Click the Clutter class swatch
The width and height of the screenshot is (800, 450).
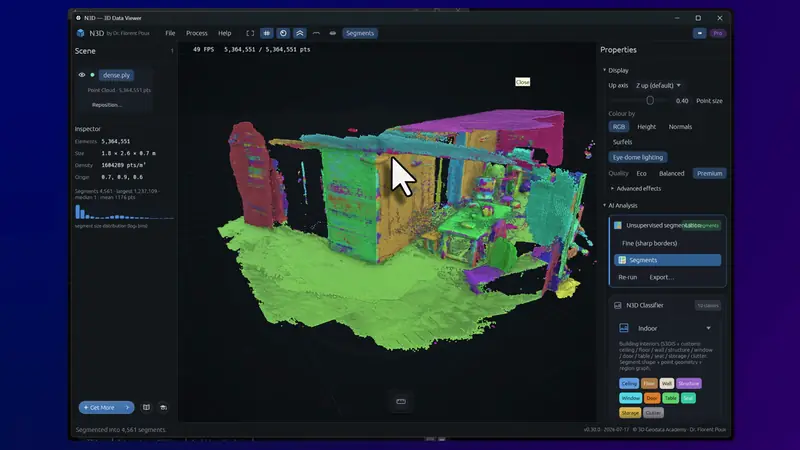653,413
